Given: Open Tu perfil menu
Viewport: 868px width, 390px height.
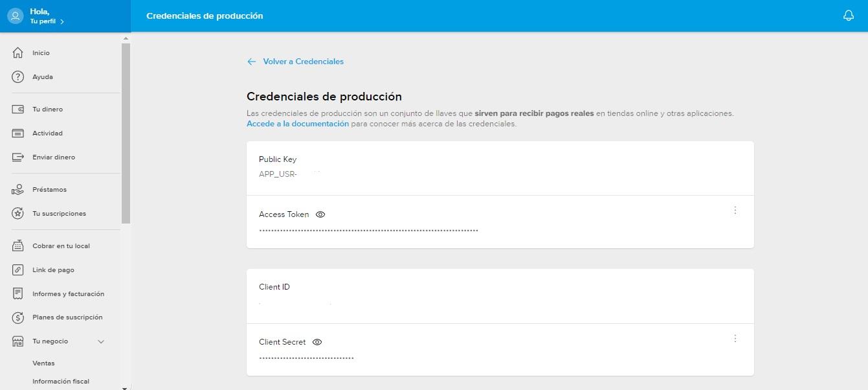Looking at the screenshot, I should pos(44,21).
